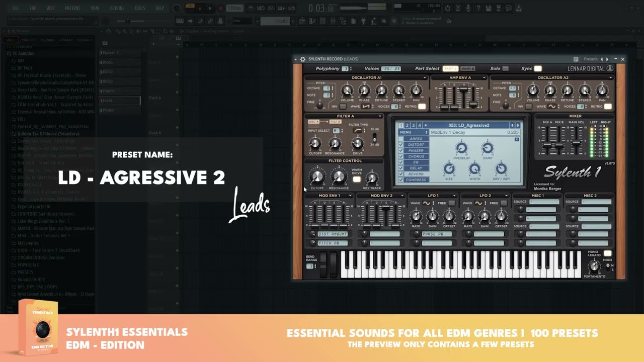
Task: Click Mod Env 1 DIST AMOUNT destination field
Action: click(333, 234)
